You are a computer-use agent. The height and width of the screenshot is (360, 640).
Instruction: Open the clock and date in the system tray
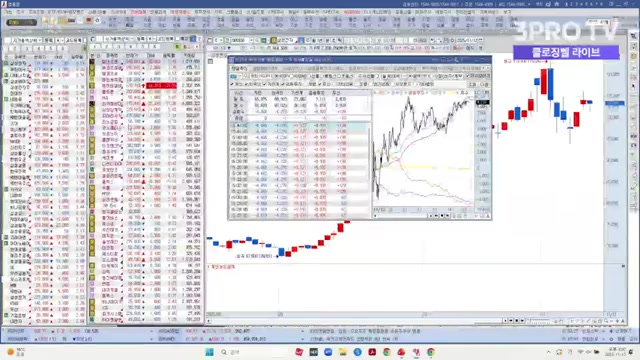coord(616,352)
